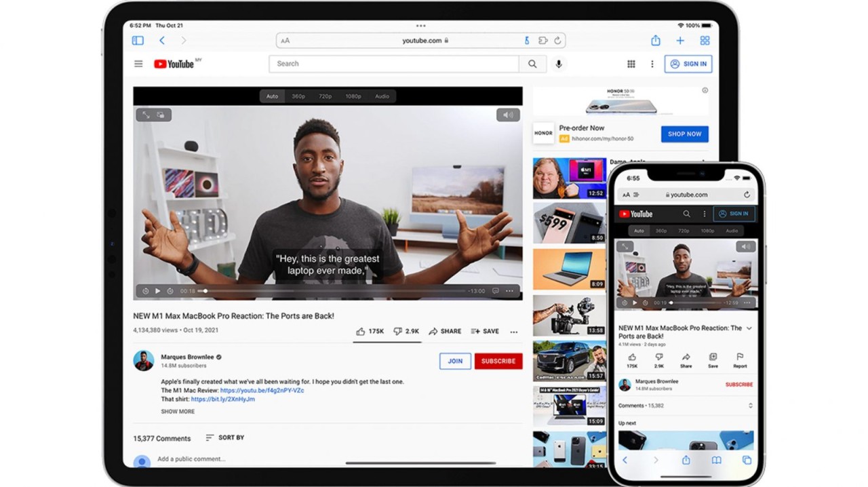Click the Safari share icon
Screen dimensions: 868x487
[655, 40]
